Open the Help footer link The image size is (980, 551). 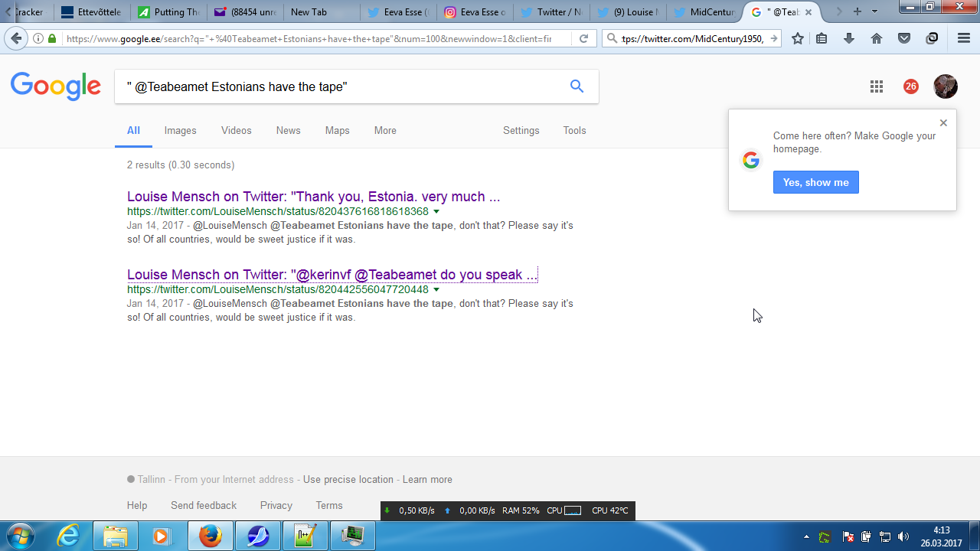pyautogui.click(x=137, y=506)
